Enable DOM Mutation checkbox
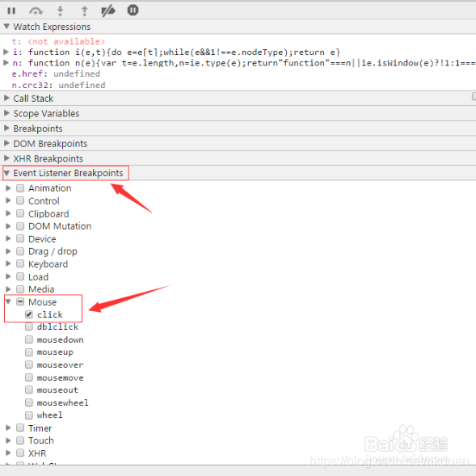The width and height of the screenshot is (476, 476). click(x=20, y=226)
